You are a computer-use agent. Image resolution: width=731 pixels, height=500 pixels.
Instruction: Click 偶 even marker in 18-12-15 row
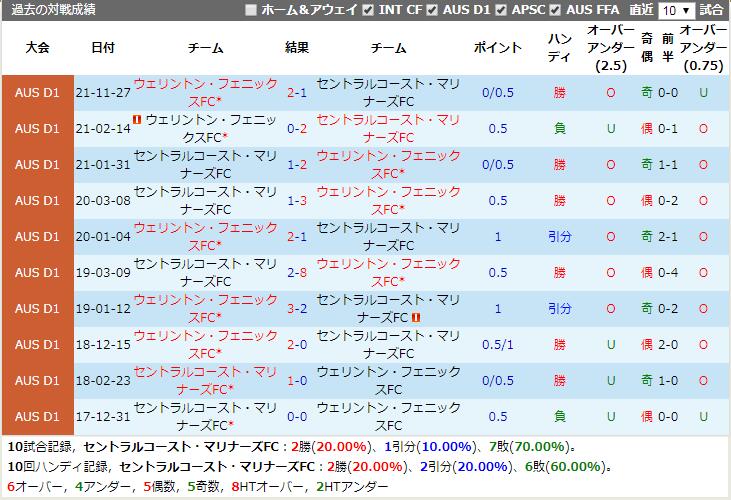[647, 345]
